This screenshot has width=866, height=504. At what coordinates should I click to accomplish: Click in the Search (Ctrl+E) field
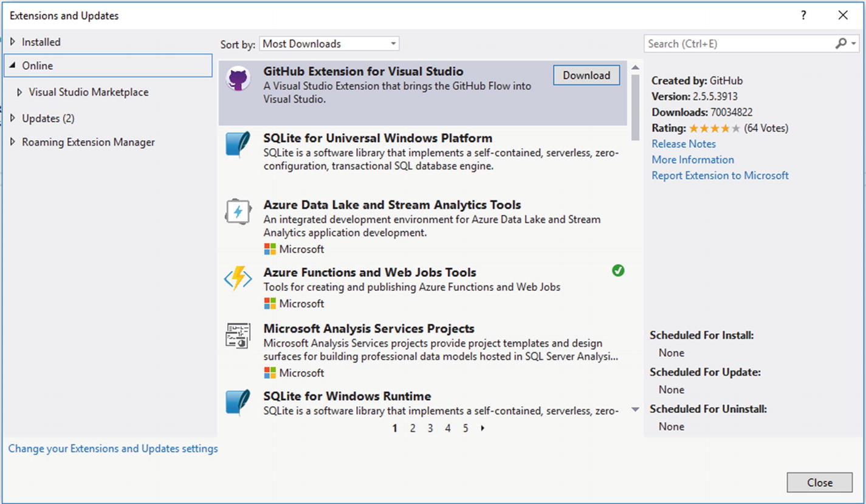738,44
